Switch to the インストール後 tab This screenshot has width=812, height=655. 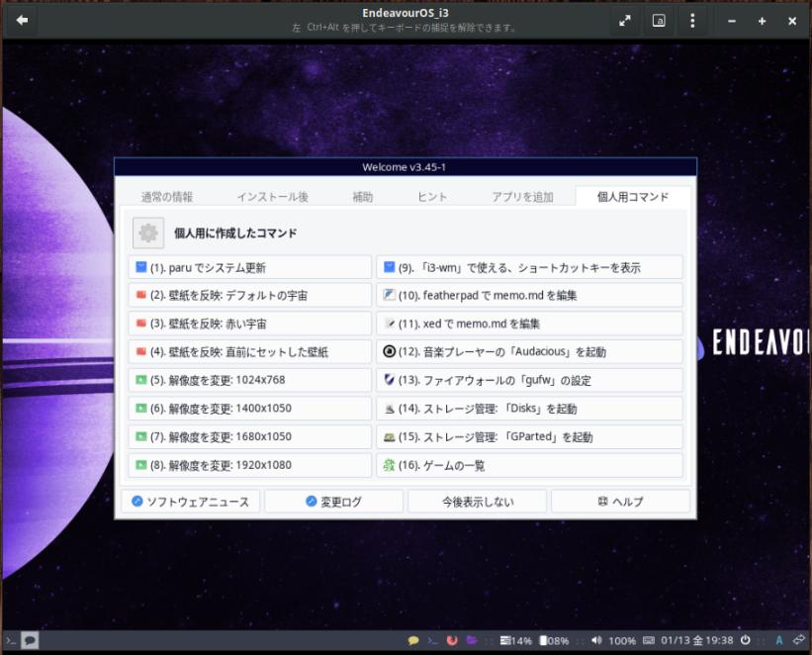(x=273, y=197)
